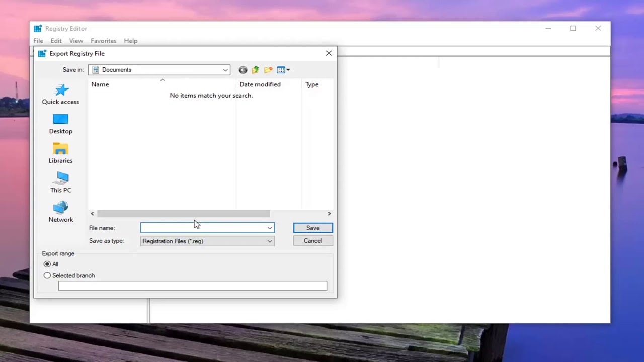Open the File name history dropdown arrow

270,228
